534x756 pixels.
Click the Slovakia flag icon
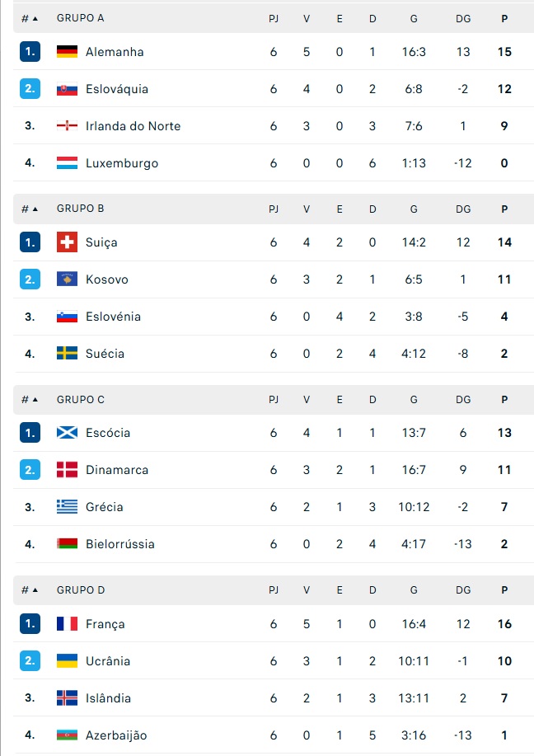pos(67,89)
